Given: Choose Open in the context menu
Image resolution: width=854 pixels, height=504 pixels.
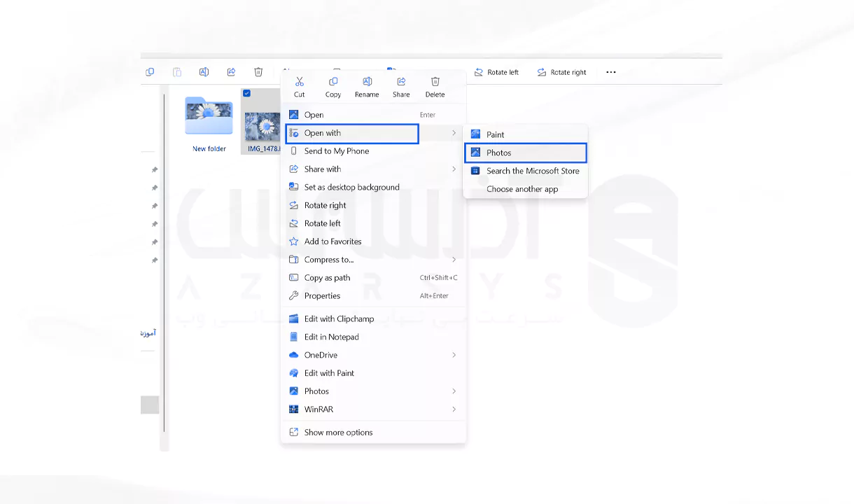Looking at the screenshot, I should tap(374, 115).
